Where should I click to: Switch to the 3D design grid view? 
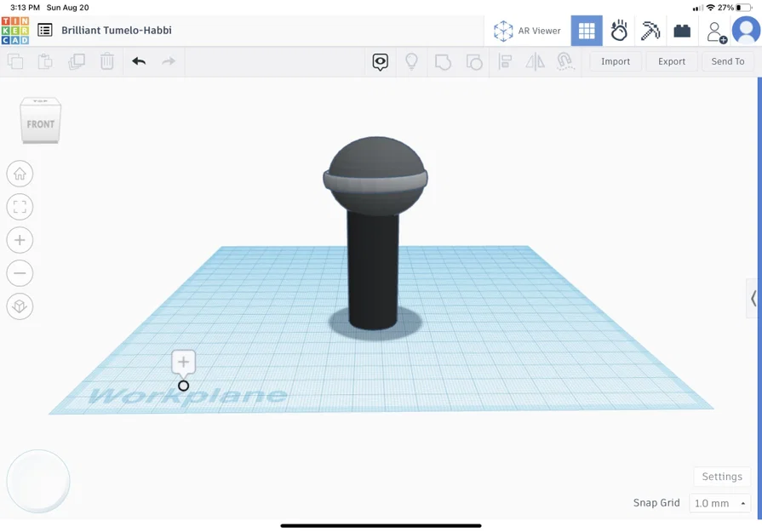(587, 31)
